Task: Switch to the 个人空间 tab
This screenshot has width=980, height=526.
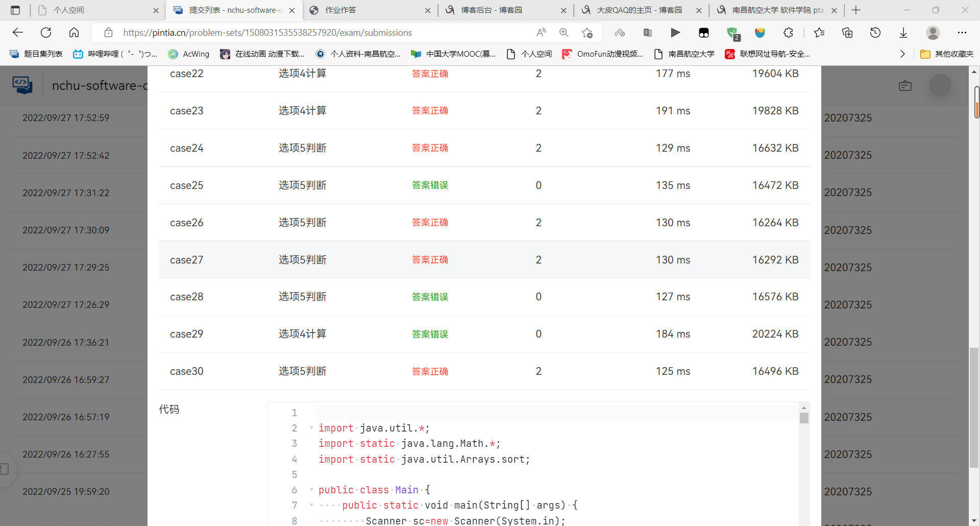Action: pos(97,10)
